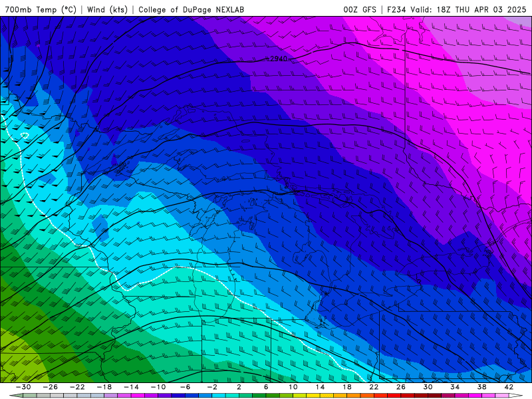
Task: Click the '14' scale value
Action: [320, 387]
